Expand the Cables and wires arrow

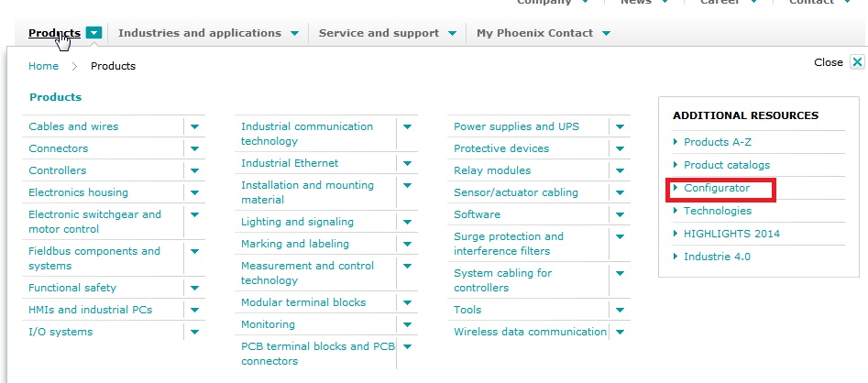pos(195,126)
